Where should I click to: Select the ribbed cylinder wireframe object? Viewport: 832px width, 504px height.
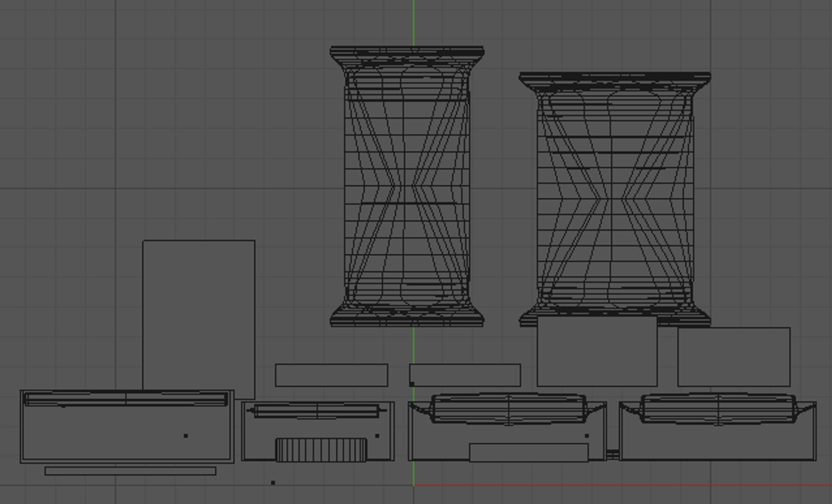click(x=322, y=450)
